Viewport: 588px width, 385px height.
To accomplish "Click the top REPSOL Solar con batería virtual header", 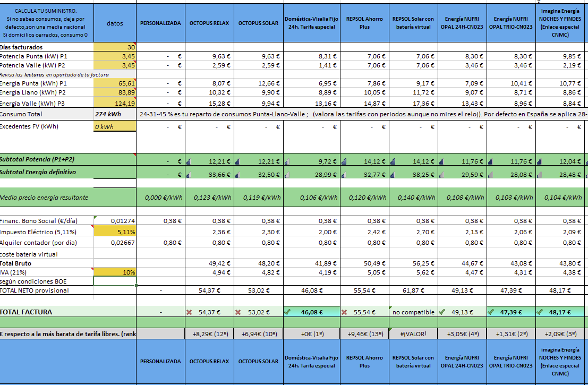I will point(413,23).
